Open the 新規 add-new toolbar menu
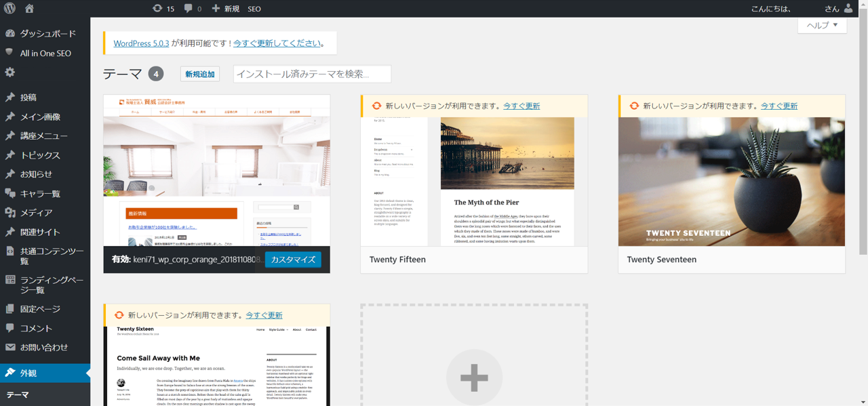This screenshot has width=868, height=406. pos(225,9)
